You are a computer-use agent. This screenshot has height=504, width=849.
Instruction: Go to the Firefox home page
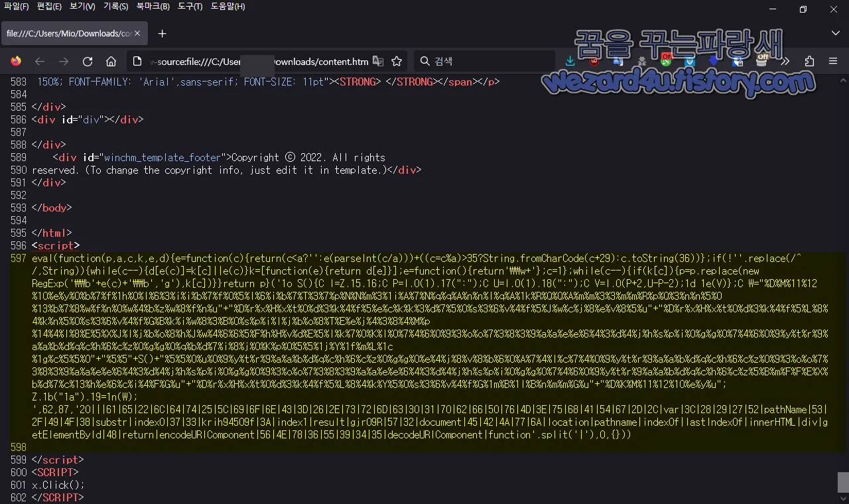111,61
